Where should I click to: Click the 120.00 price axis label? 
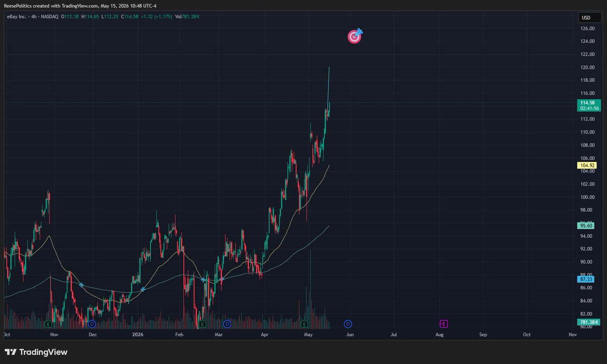587,67
